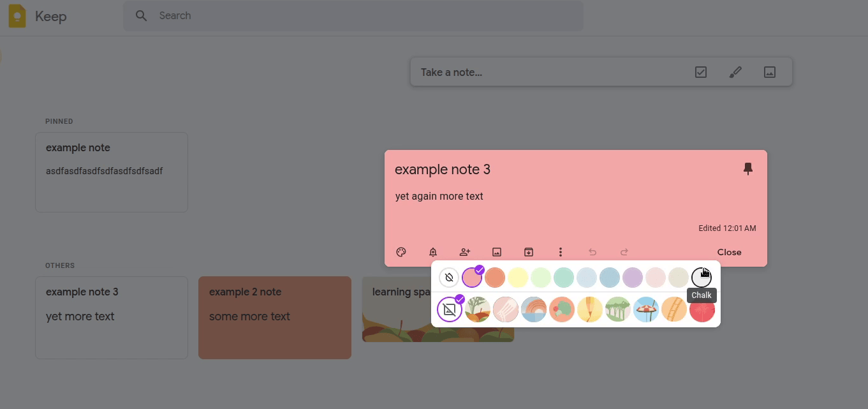The image size is (868, 409).
Task: Create a new list with checkbox icon
Action: tap(701, 72)
